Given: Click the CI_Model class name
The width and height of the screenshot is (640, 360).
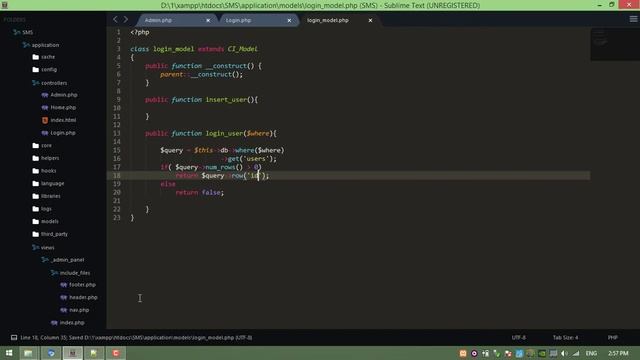Looking at the screenshot, I should tap(242, 49).
